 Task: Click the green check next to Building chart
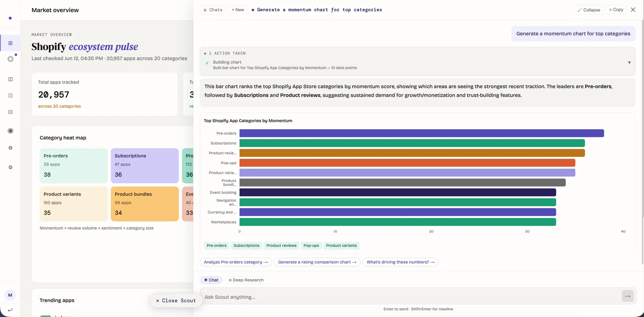click(x=207, y=63)
